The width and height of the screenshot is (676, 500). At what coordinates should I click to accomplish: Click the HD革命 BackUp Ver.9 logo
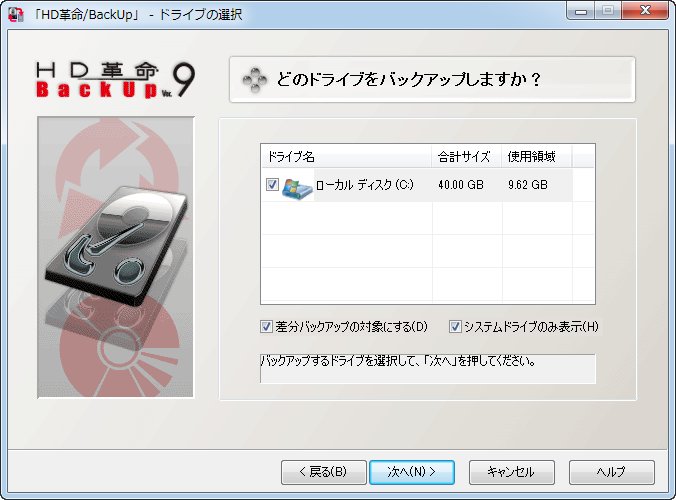115,80
